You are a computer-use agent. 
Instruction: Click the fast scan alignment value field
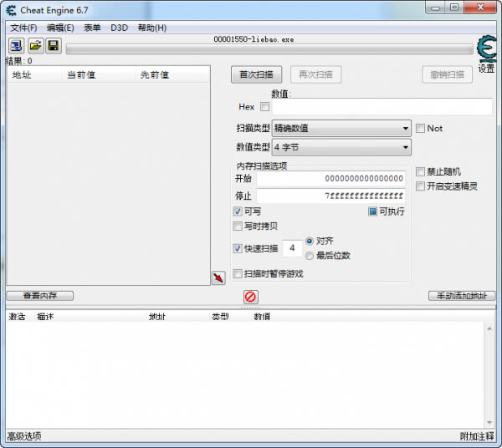[x=292, y=248]
